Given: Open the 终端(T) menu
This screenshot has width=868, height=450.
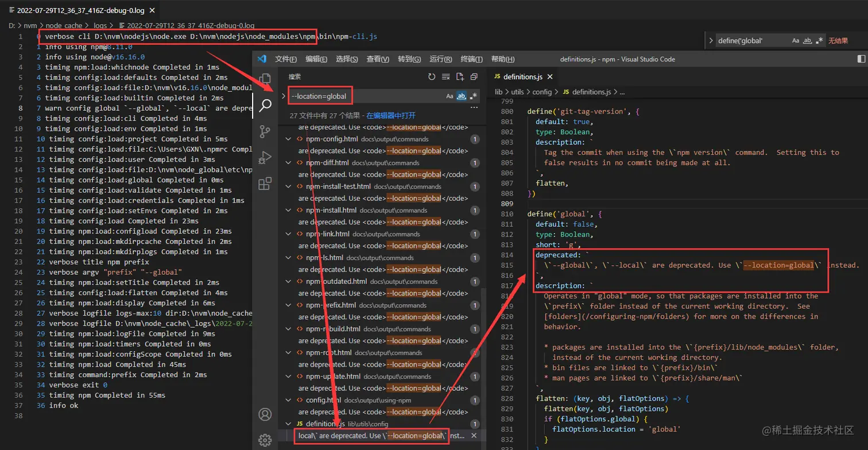Looking at the screenshot, I should coord(472,59).
